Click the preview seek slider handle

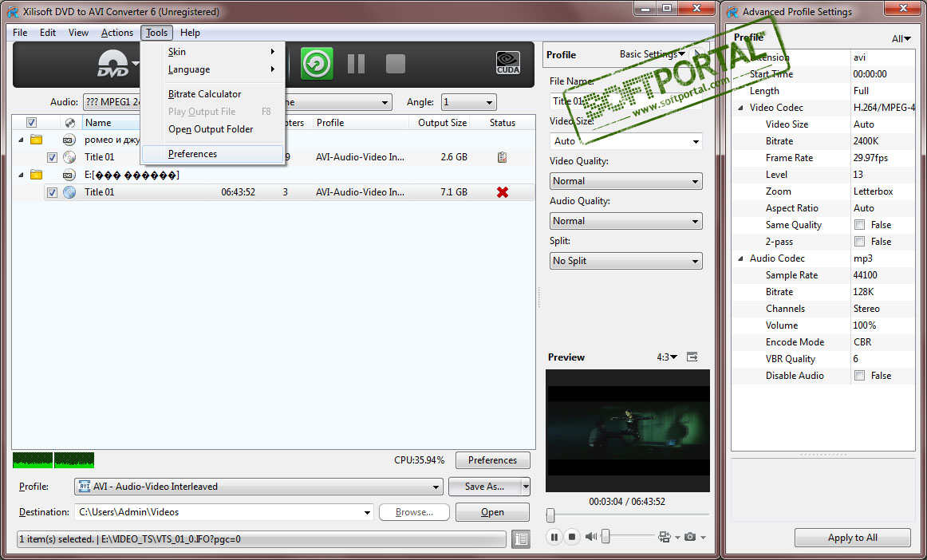(550, 515)
